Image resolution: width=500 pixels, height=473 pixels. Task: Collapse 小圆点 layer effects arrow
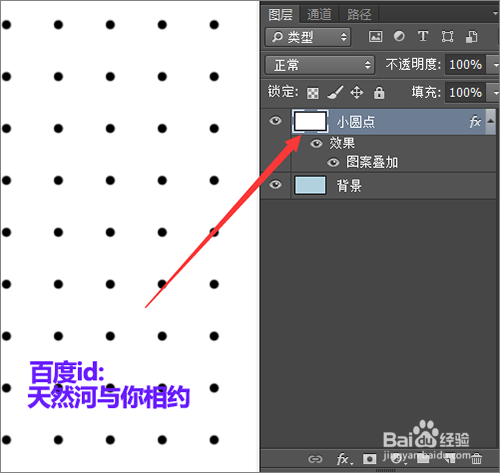pos(490,120)
